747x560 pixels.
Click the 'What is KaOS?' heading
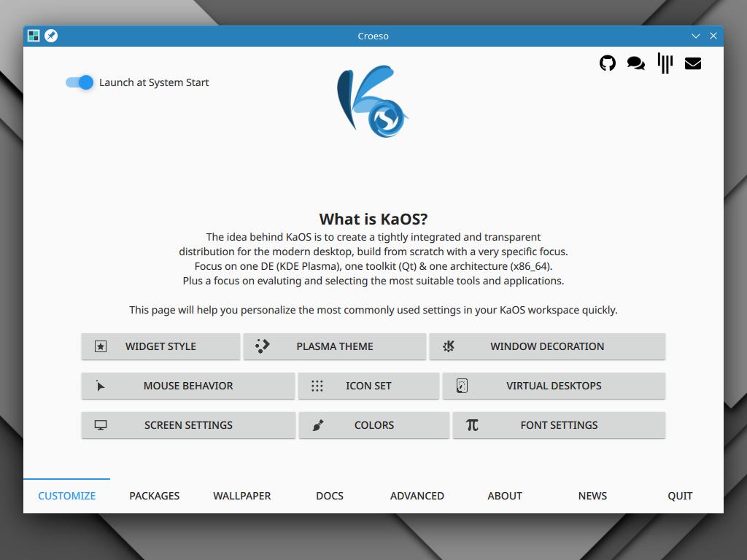[x=373, y=219]
